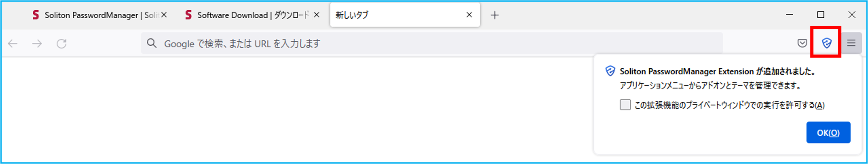Confirm the notification with OK button
Image resolution: width=868 pixels, height=164 pixels.
point(828,133)
